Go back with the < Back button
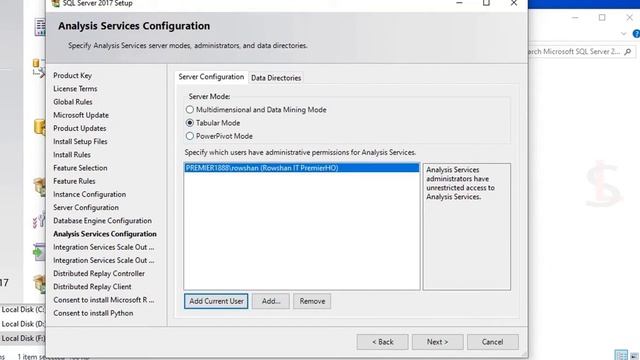 pos(382,342)
